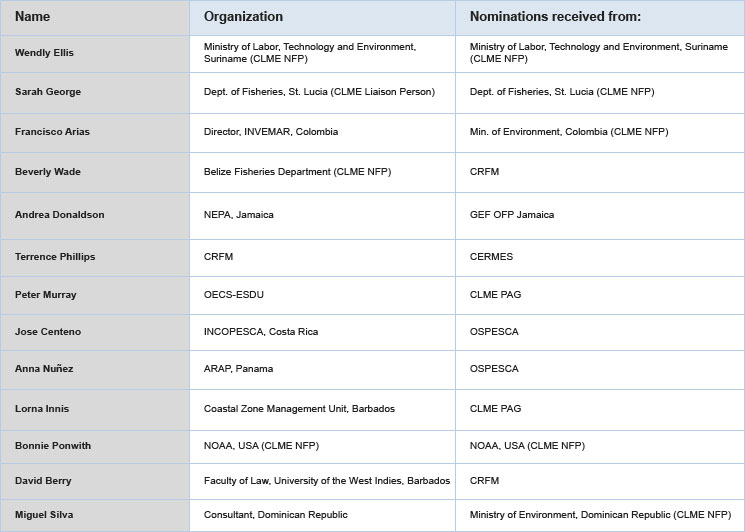Viewport: 745px width, 532px height.
Task: Click Peter Murray in the Name column
Action: 45,295
